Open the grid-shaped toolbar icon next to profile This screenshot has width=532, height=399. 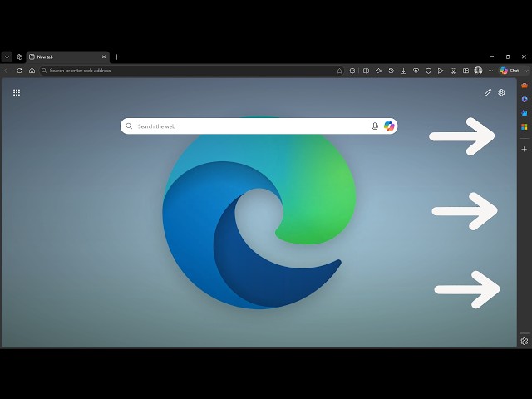coord(465,71)
